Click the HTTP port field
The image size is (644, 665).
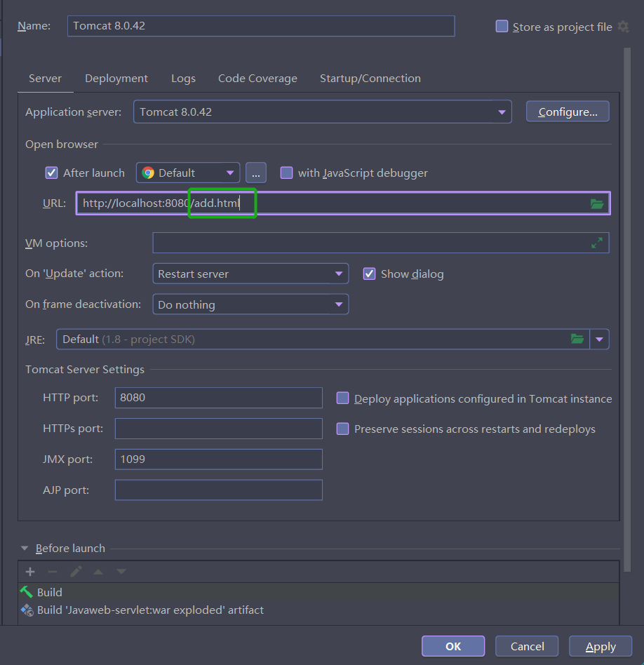coord(218,398)
